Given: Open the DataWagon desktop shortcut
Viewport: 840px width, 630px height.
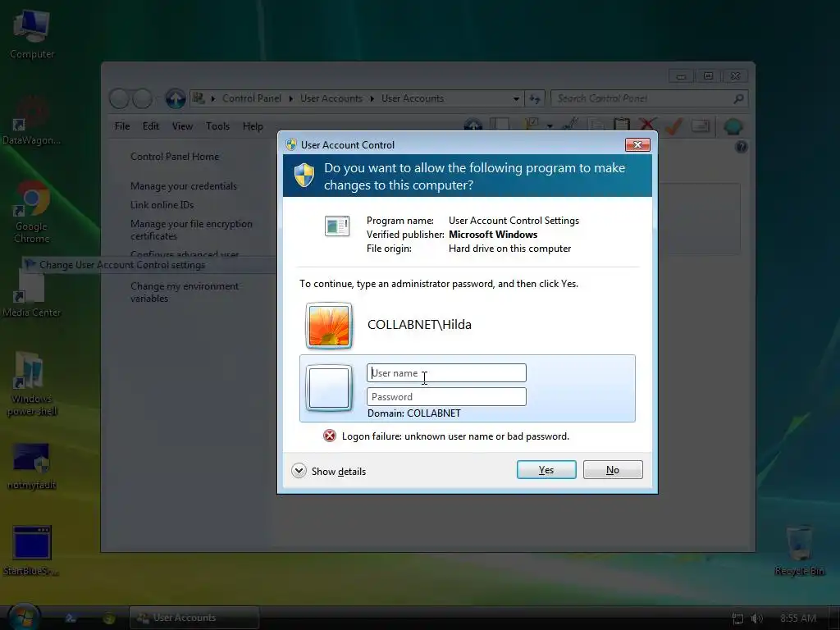Looking at the screenshot, I should pos(30,121).
